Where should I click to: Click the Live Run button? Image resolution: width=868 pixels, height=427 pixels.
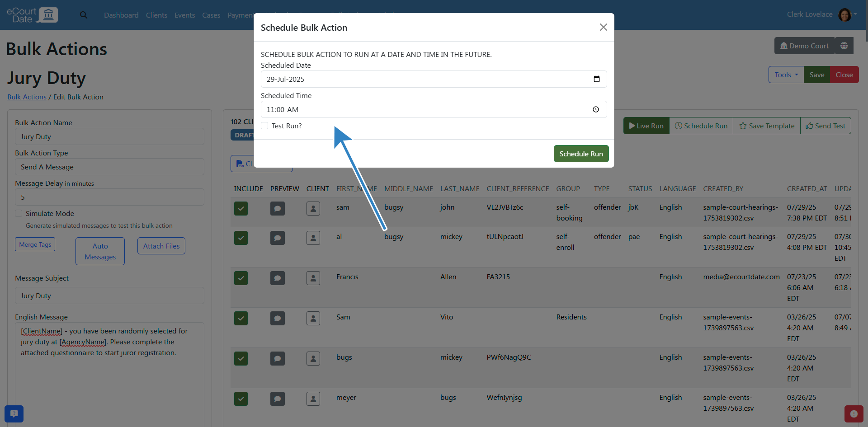tap(646, 126)
